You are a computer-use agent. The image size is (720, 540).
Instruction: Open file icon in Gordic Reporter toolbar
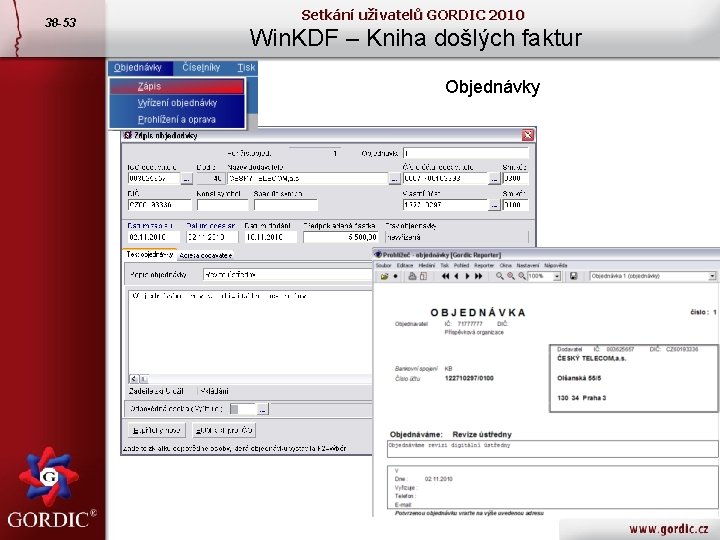point(384,276)
